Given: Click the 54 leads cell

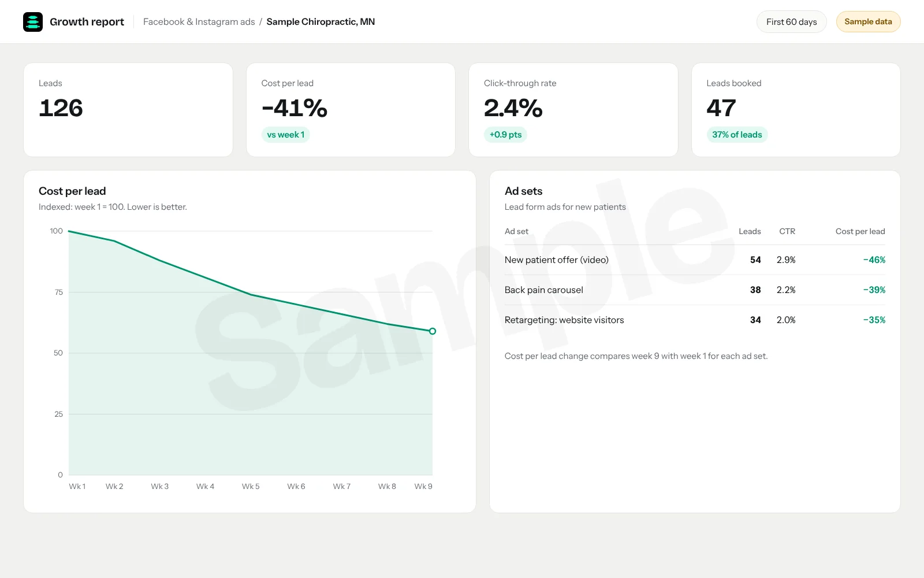Looking at the screenshot, I should pyautogui.click(x=755, y=260).
